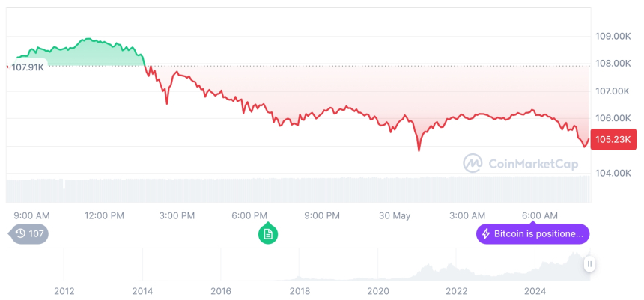Select 2012 on the navigator timeline
Viewport: 644px width, 300px height.
(x=64, y=291)
